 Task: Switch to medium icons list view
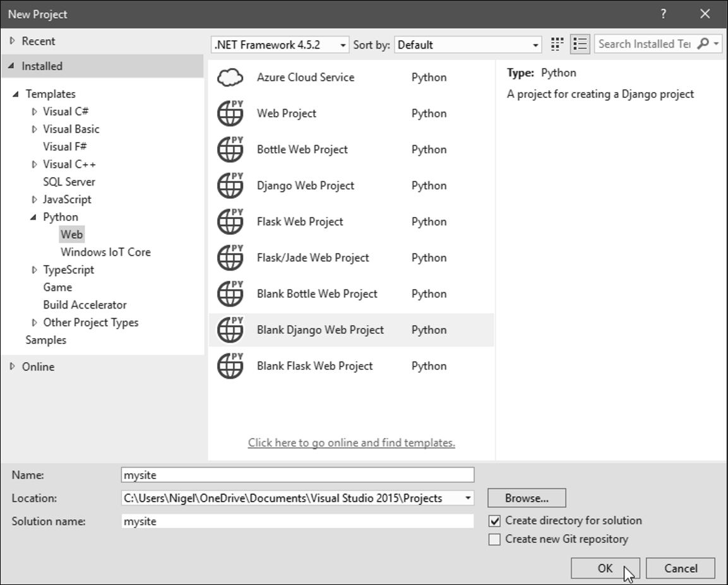580,44
